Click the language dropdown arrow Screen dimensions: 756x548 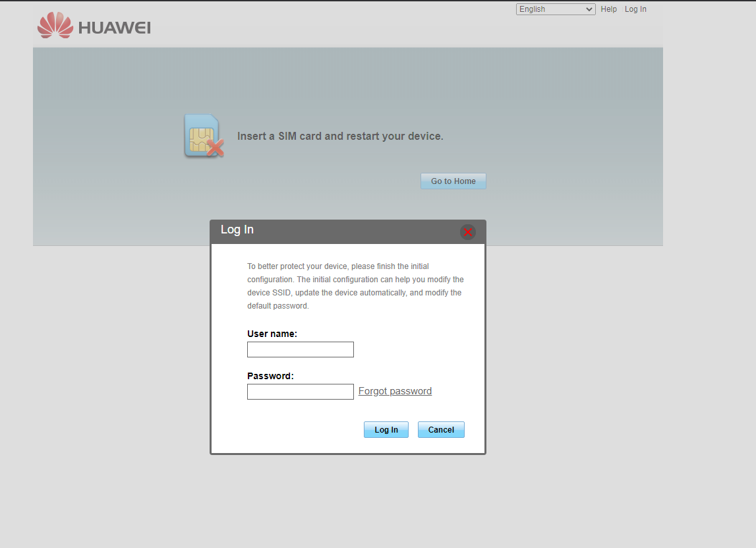pos(589,9)
